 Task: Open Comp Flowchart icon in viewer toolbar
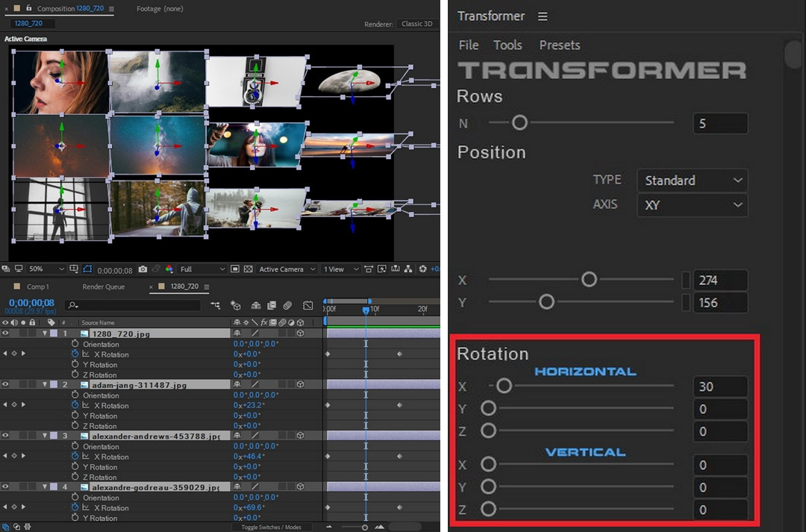coord(408,269)
